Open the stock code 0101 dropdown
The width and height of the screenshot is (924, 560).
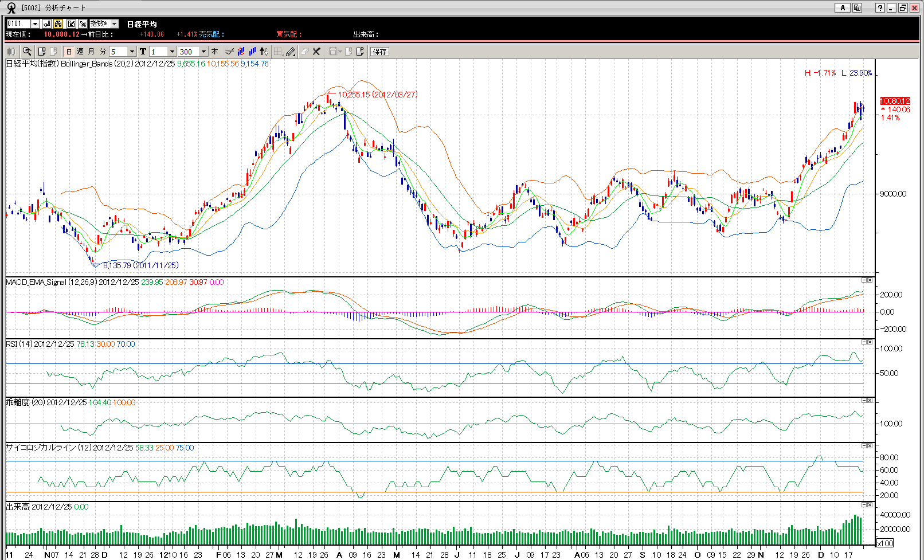(35, 24)
